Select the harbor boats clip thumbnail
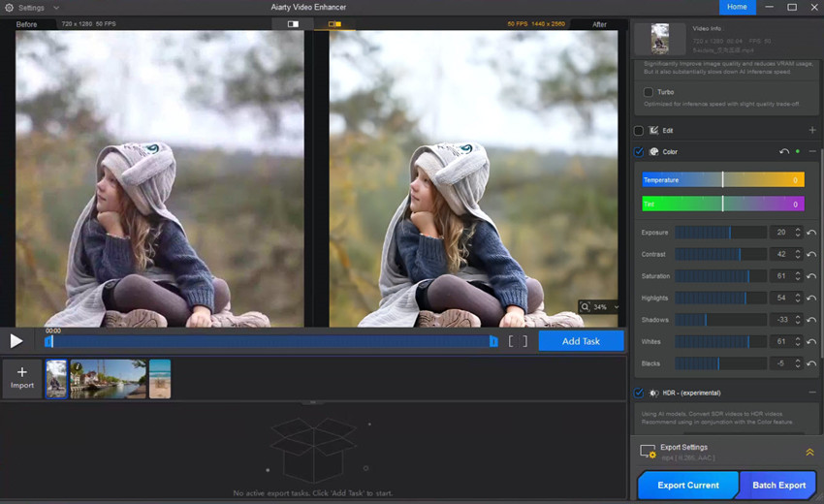This screenshot has width=824, height=504. click(x=109, y=378)
